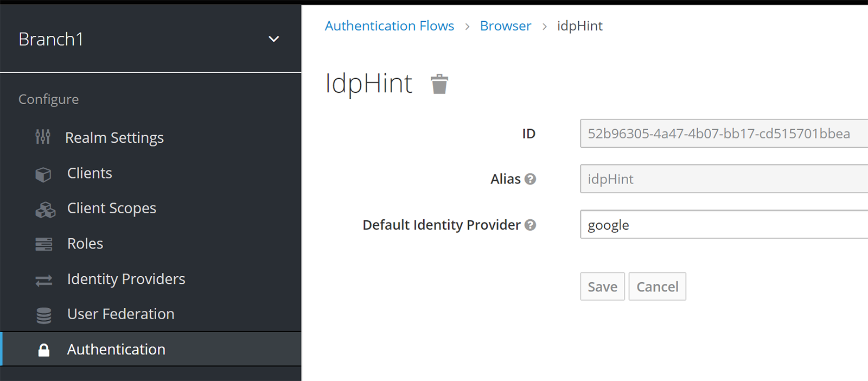Screen dimensions: 868x381
Task: Click the Authentication lock icon
Action: pyautogui.click(x=44, y=350)
